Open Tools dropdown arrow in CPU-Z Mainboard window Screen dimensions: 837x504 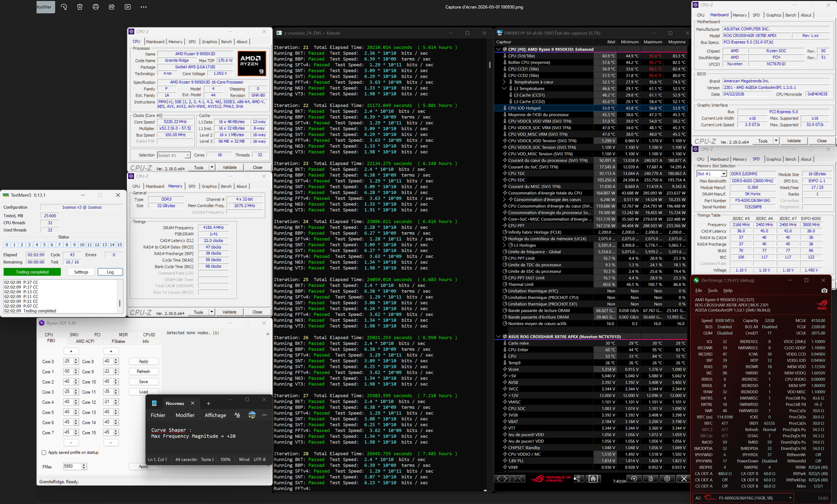coord(776,141)
